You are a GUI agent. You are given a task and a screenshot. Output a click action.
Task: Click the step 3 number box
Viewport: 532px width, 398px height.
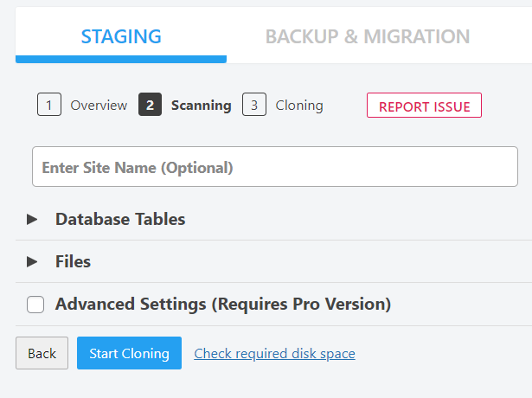tap(254, 105)
